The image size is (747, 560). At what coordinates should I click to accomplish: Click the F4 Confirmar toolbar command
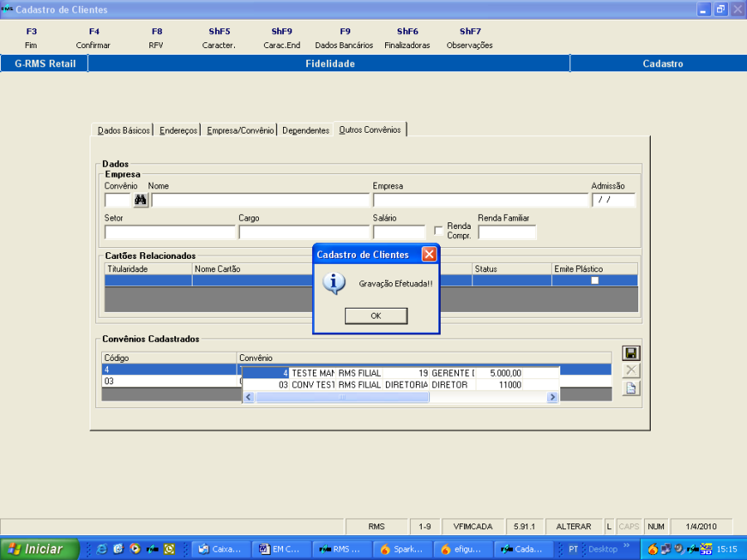(x=93, y=38)
